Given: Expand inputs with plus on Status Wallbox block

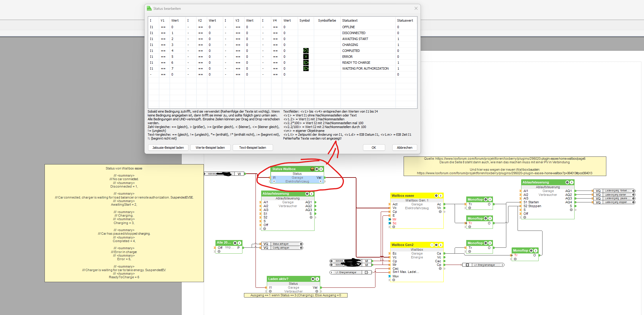Looking at the screenshot, I should pos(274,181).
